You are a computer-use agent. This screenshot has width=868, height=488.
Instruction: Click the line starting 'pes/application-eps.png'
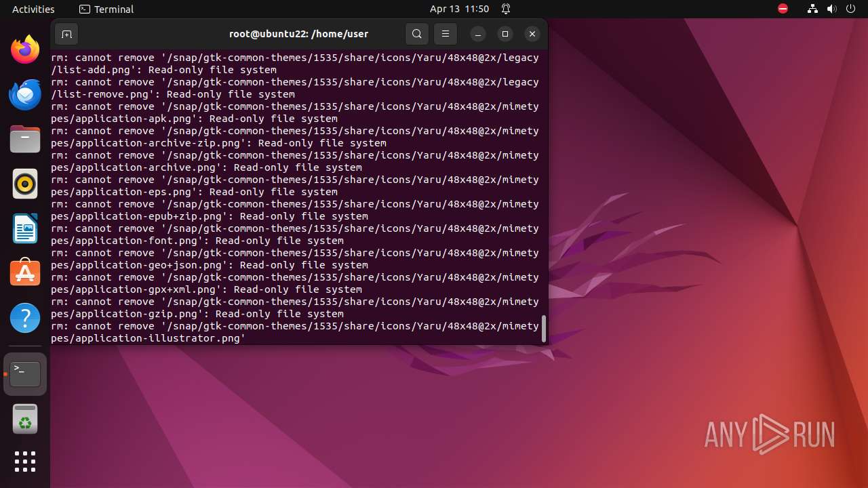(194, 192)
